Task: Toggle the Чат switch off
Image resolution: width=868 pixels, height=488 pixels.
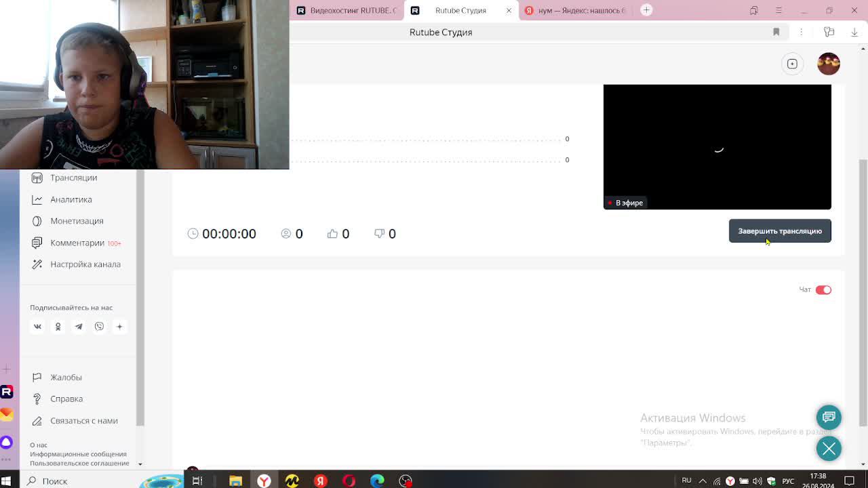Action: tap(823, 290)
